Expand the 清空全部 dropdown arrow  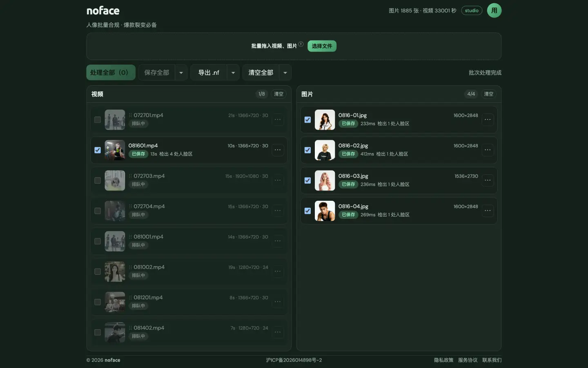(x=285, y=73)
